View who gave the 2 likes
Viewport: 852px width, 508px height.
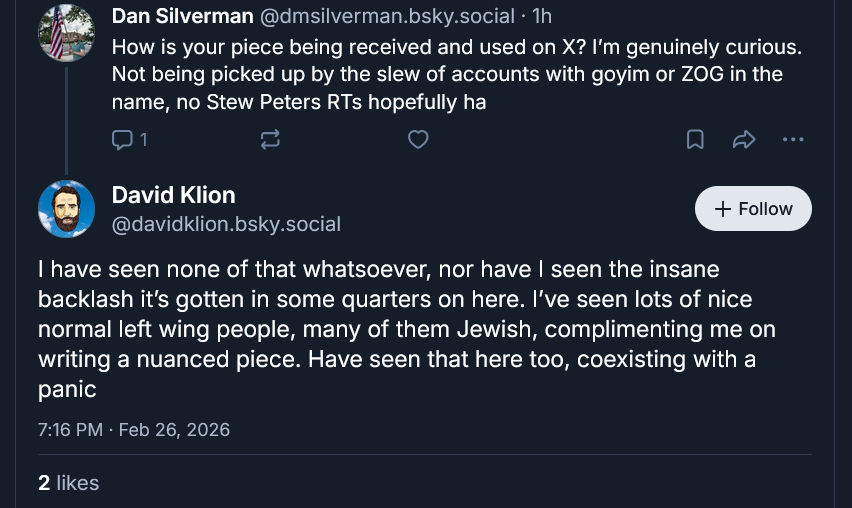68,483
